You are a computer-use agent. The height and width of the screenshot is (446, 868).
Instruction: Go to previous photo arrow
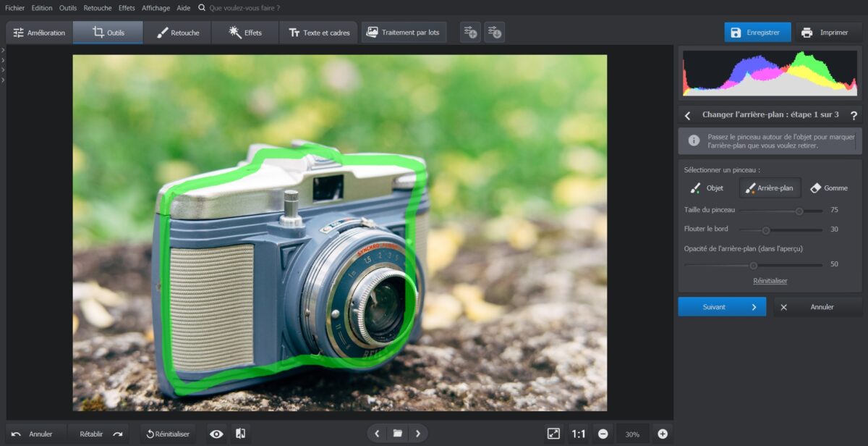377,434
